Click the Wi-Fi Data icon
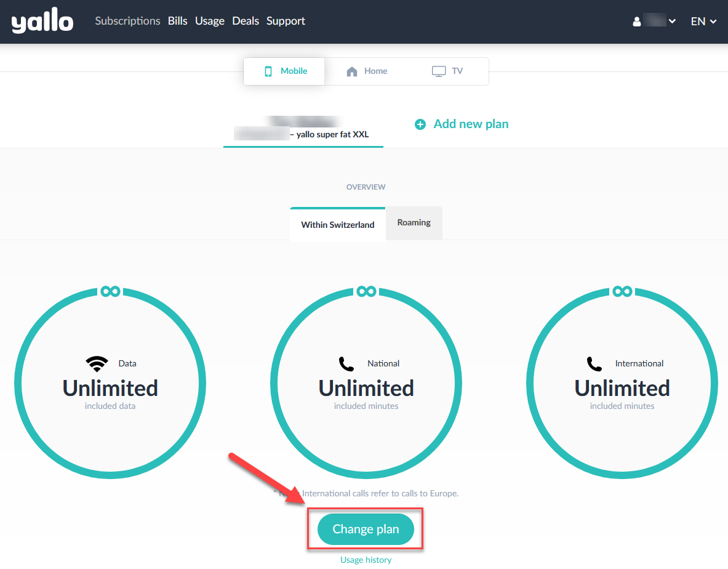Viewport: 728px width, 569px height. (97, 364)
